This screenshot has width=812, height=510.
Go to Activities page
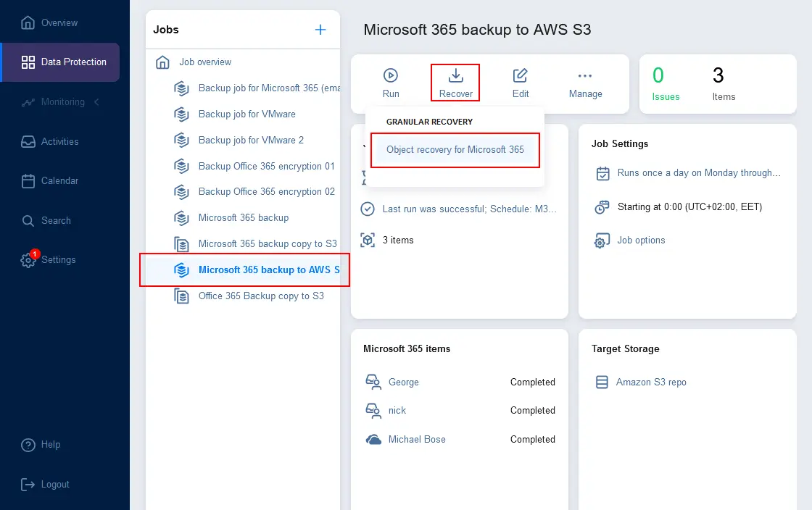(x=50, y=141)
